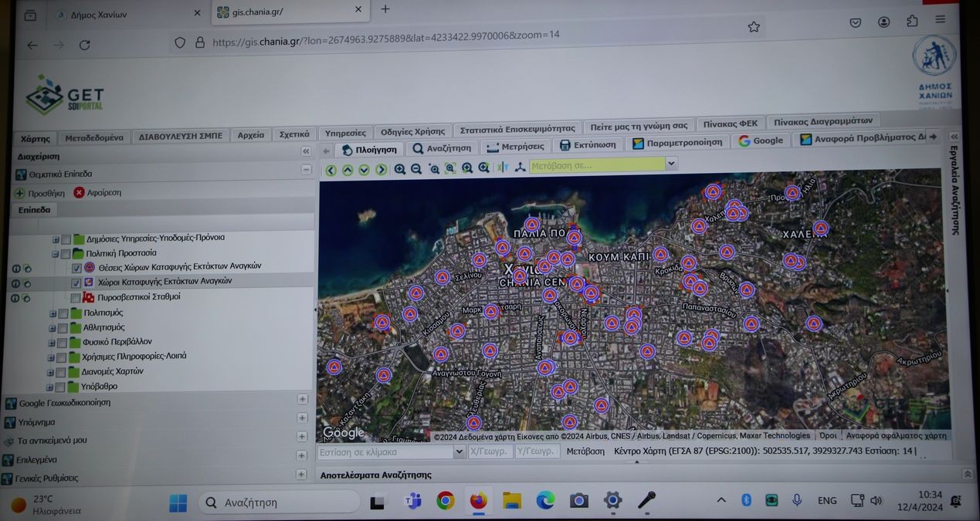980x521 pixels.
Task: Expand the Αθλητισμός layer folder
Action: [53, 329]
